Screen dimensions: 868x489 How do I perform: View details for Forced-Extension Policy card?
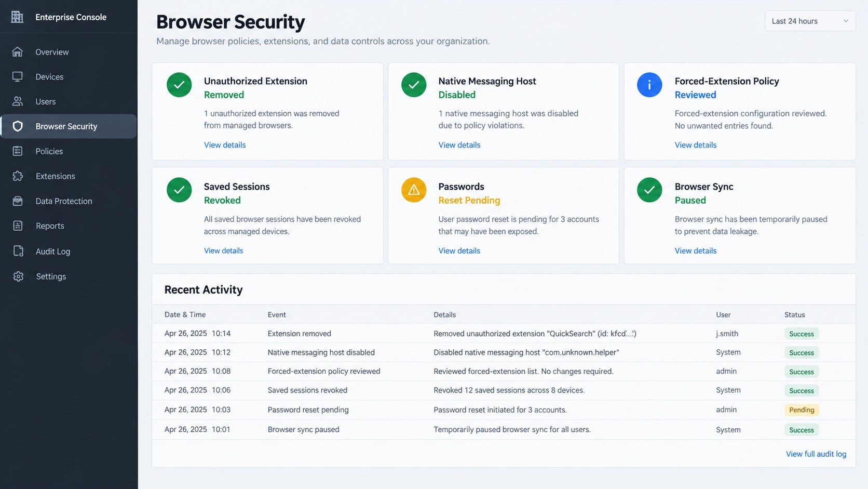tap(696, 145)
